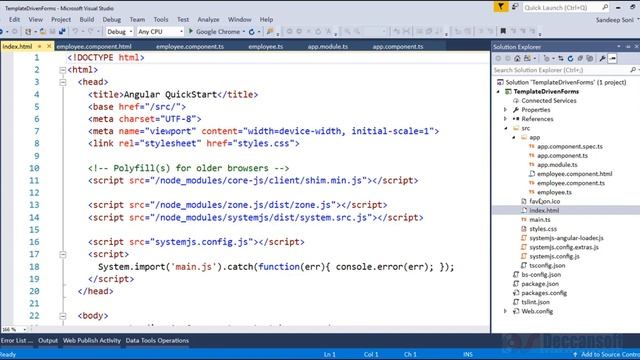
Task: Click the Undo toolbar icon
Action: (75, 31)
